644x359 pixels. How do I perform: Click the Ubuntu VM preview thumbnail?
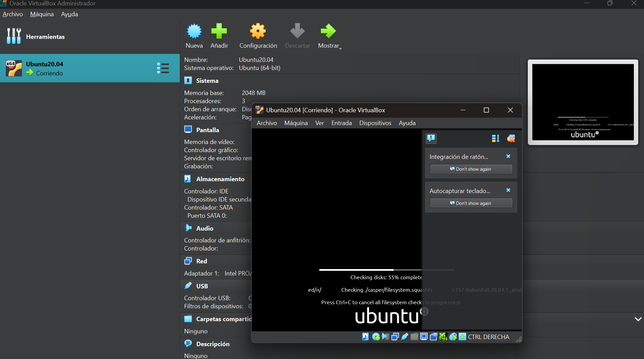[x=583, y=102]
